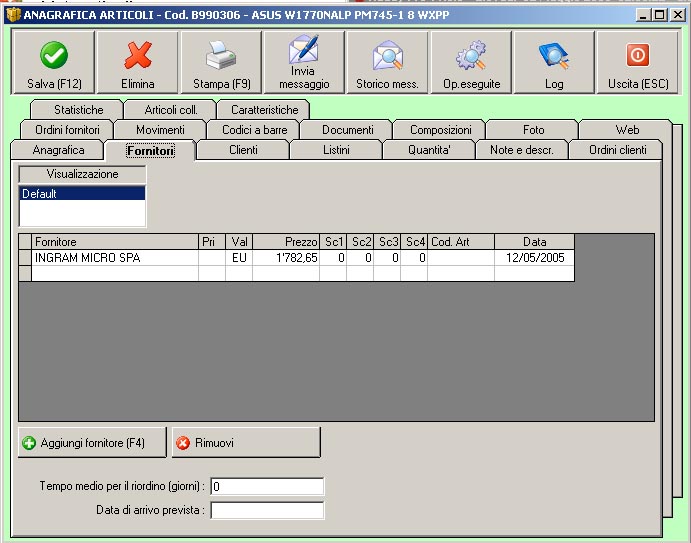Click the empty Fornitore cell in new row
This screenshot has width=691, height=543.
point(115,273)
